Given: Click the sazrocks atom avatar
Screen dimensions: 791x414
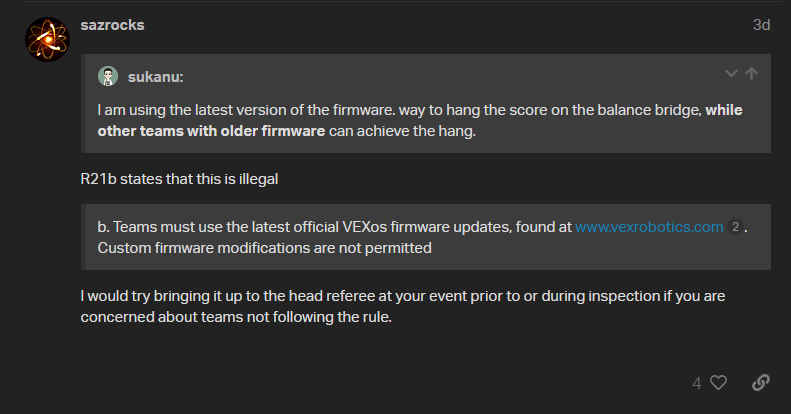Looking at the screenshot, I should (46, 40).
